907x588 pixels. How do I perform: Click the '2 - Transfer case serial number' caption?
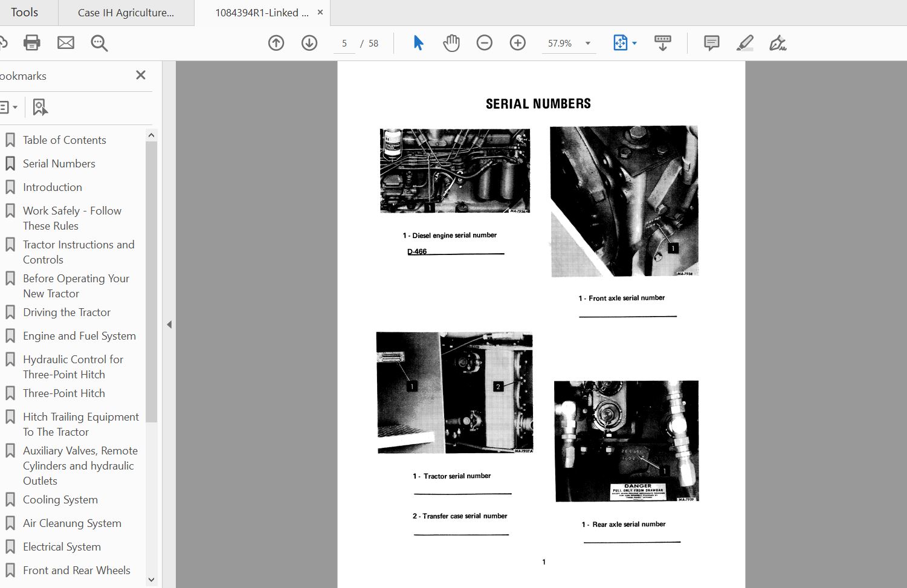click(460, 516)
